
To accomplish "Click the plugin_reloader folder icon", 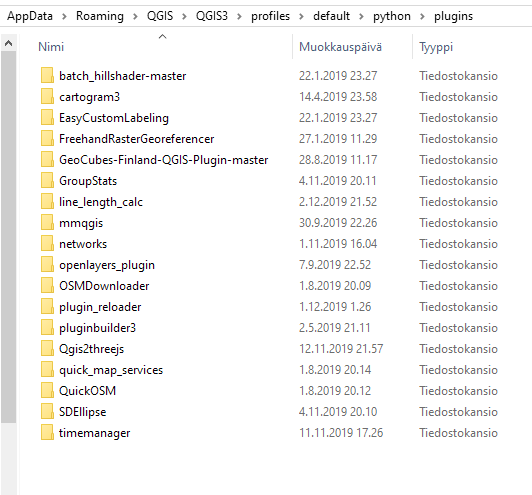I will (x=47, y=307).
